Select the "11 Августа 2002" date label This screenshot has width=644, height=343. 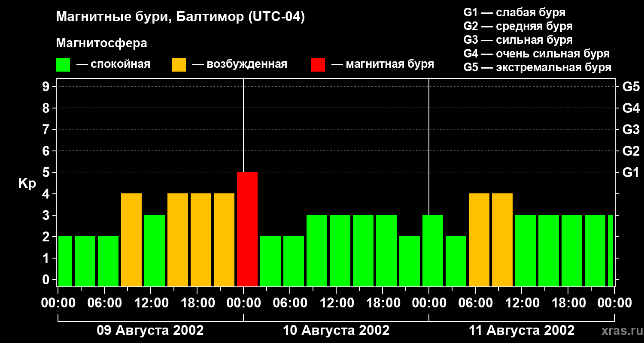(522, 331)
